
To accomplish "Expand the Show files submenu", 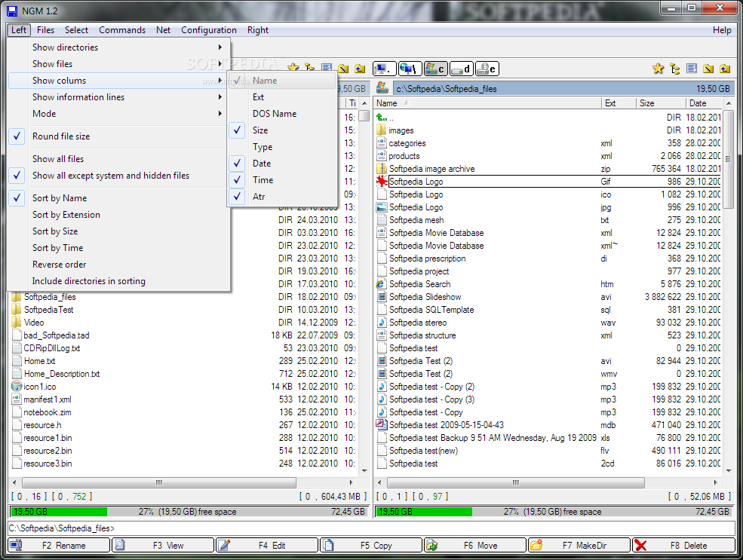I will pos(117,64).
